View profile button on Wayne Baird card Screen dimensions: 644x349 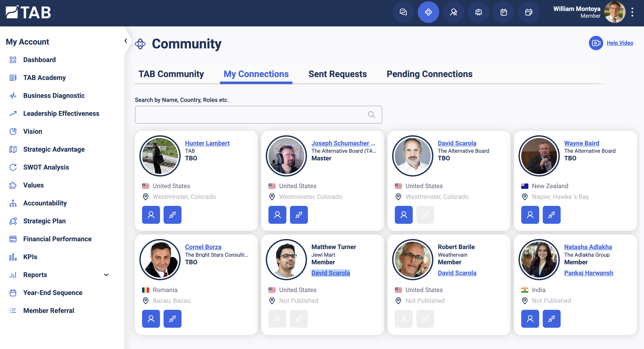[530, 215]
